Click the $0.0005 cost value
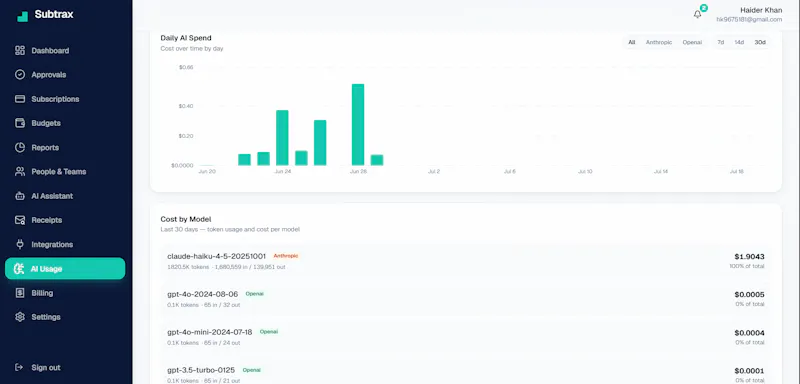The height and width of the screenshot is (384, 800). coord(749,295)
